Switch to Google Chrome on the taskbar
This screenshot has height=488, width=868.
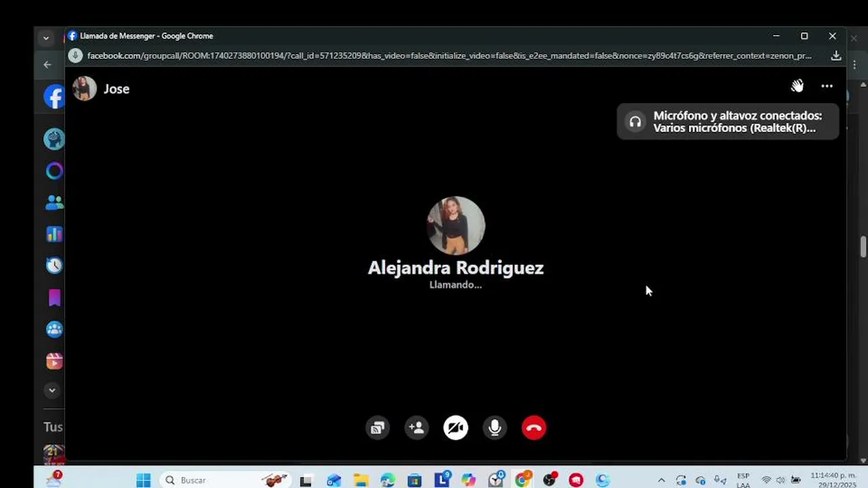click(522, 480)
